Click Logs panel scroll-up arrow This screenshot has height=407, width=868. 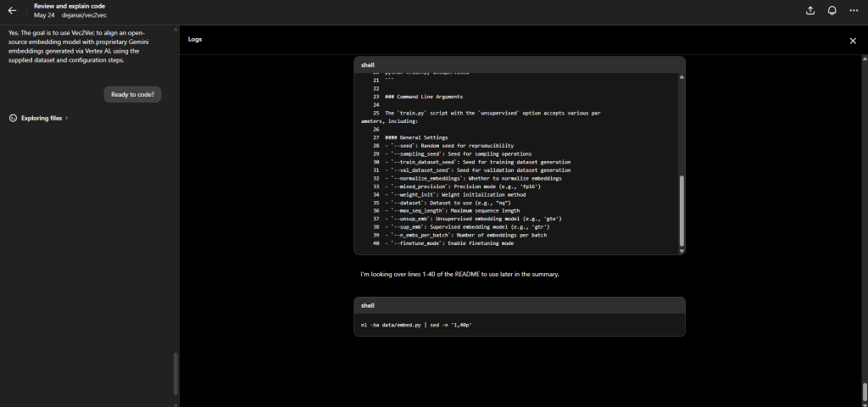point(865,59)
